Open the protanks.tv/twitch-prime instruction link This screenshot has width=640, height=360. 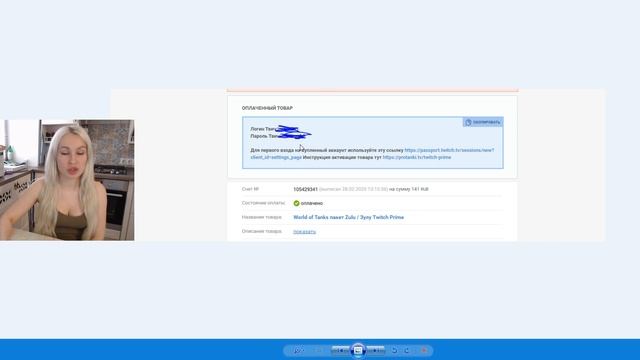(417, 157)
